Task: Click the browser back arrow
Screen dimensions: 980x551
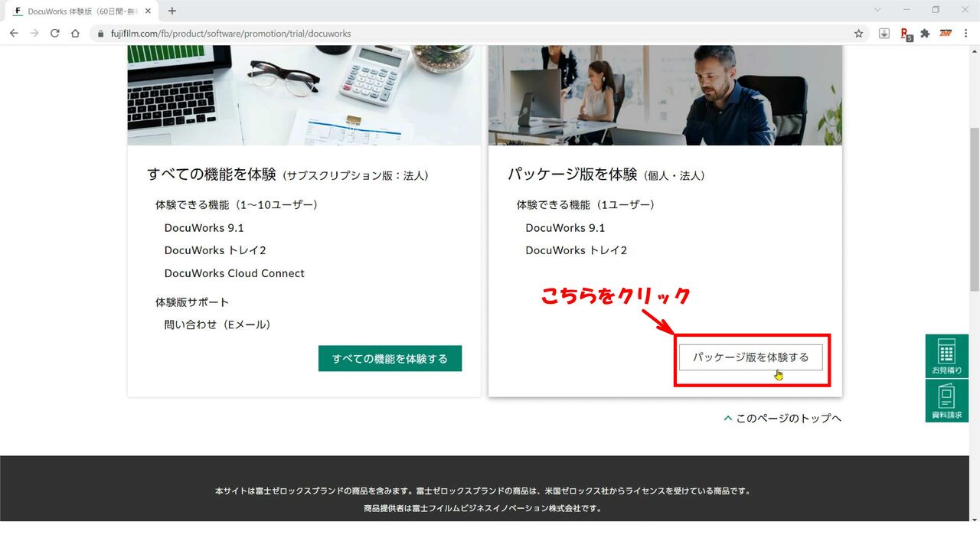Action: click(14, 34)
